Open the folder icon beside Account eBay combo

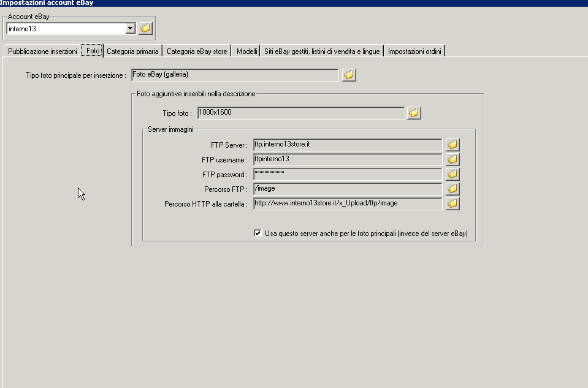[145, 28]
